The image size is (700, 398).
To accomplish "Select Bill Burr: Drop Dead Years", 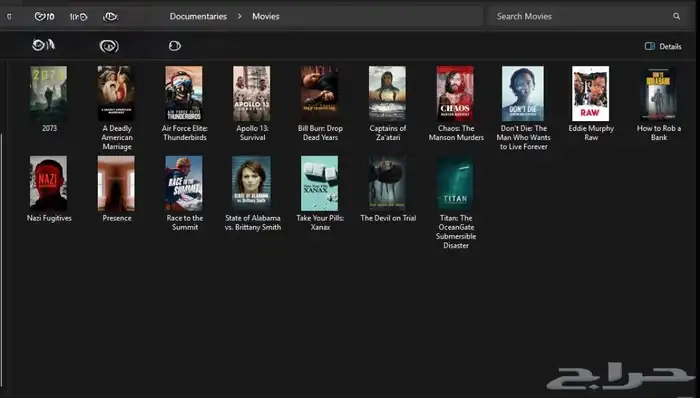I will point(320,94).
